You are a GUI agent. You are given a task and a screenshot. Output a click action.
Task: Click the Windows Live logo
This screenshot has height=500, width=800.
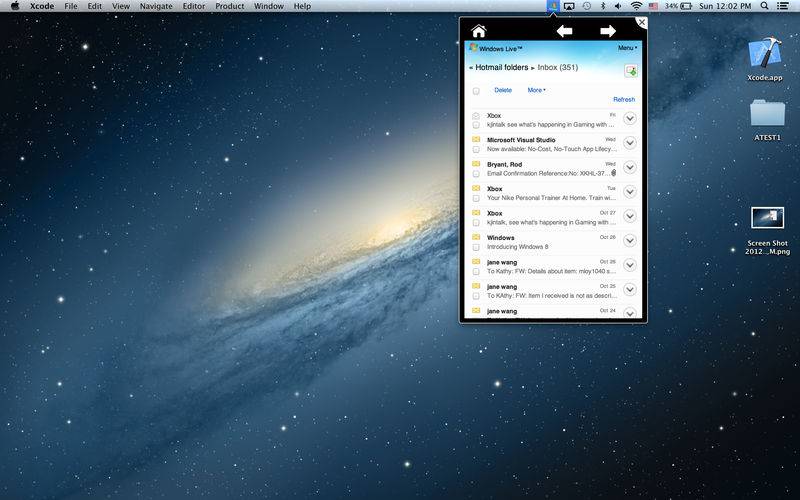coord(473,47)
